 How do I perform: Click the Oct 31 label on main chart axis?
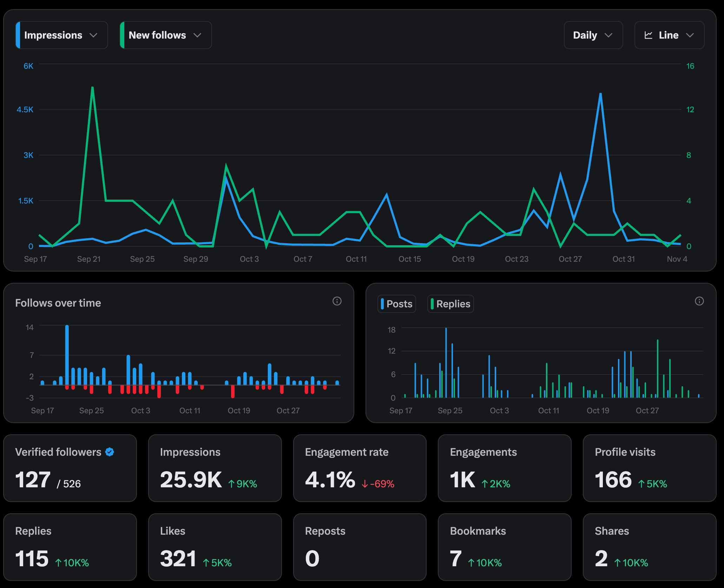click(624, 259)
